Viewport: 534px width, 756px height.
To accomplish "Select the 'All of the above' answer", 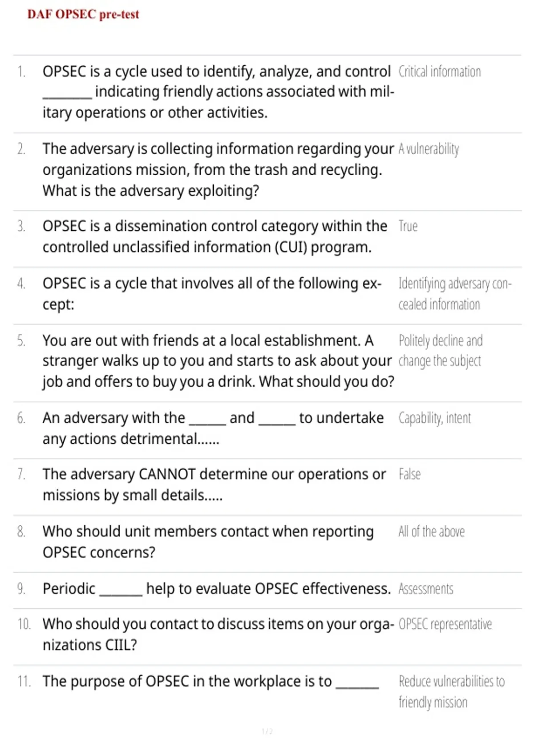I will (x=431, y=531).
